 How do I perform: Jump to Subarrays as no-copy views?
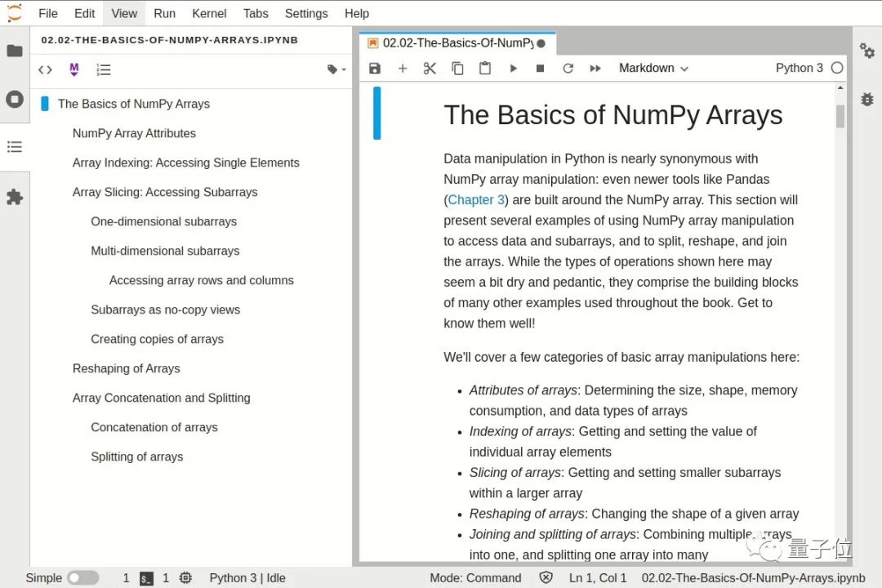click(x=165, y=310)
